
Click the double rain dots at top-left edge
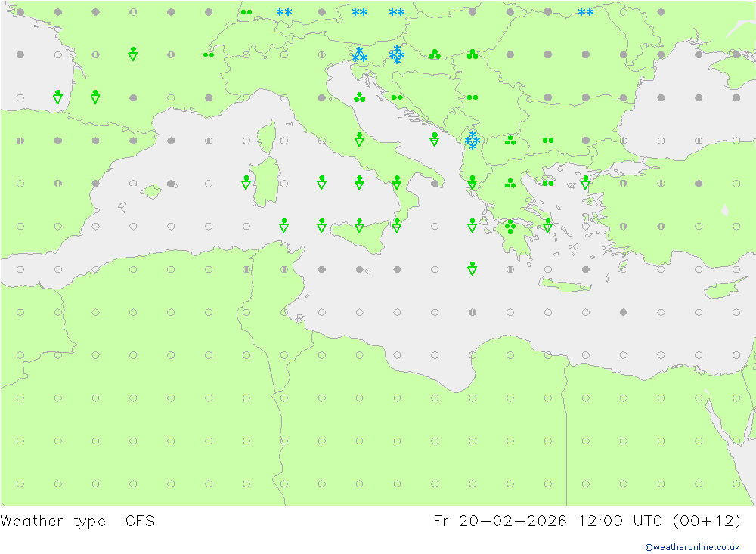point(246,12)
